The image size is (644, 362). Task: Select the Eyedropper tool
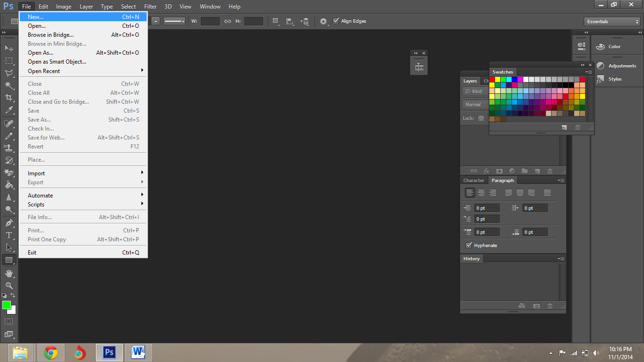(x=9, y=110)
